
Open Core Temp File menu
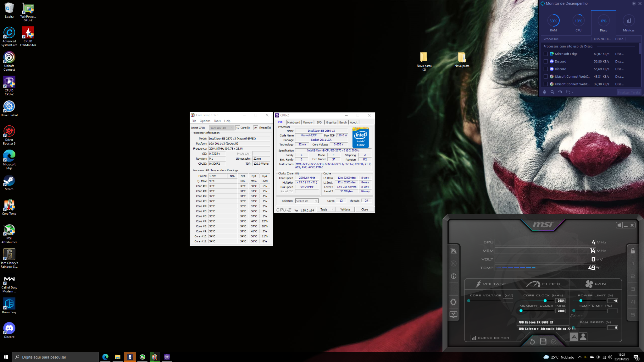194,121
